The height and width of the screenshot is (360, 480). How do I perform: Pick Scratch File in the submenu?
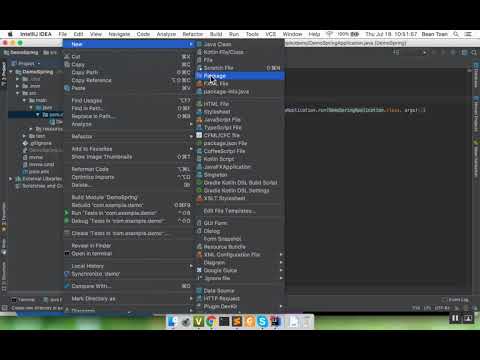tap(218, 68)
